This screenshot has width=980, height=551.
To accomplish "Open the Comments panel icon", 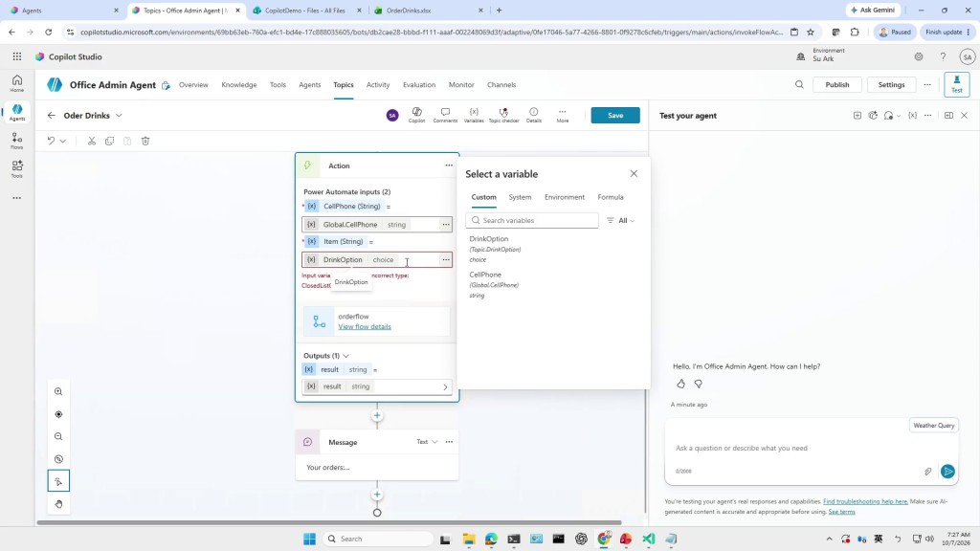I will tap(445, 115).
